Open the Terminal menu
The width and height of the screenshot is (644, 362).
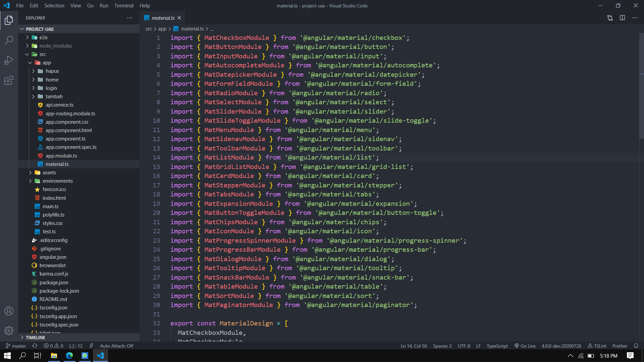pyautogui.click(x=124, y=6)
